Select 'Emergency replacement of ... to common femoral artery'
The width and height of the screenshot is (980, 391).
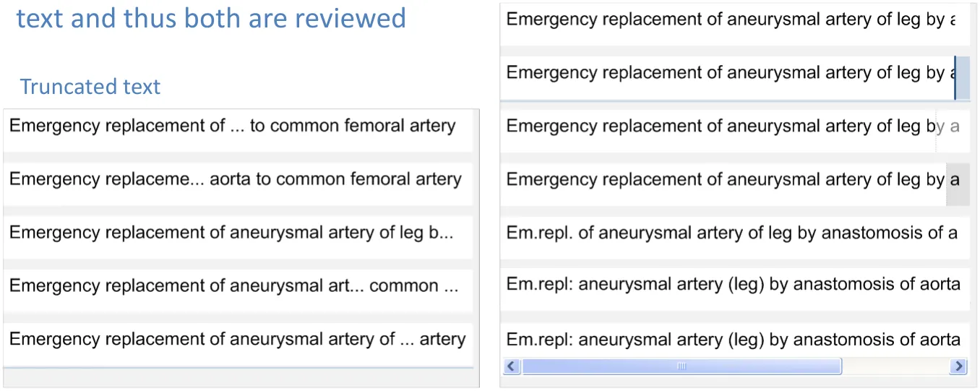coord(232,126)
